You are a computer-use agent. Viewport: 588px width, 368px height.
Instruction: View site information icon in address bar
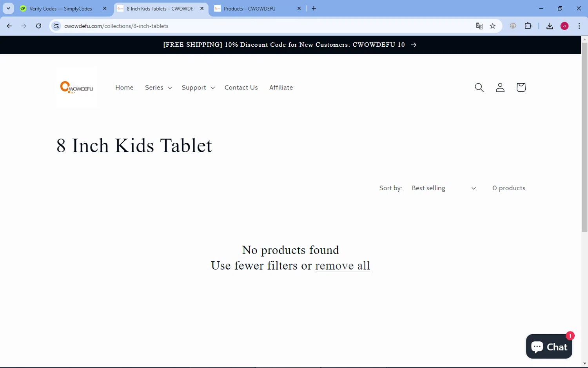point(56,26)
